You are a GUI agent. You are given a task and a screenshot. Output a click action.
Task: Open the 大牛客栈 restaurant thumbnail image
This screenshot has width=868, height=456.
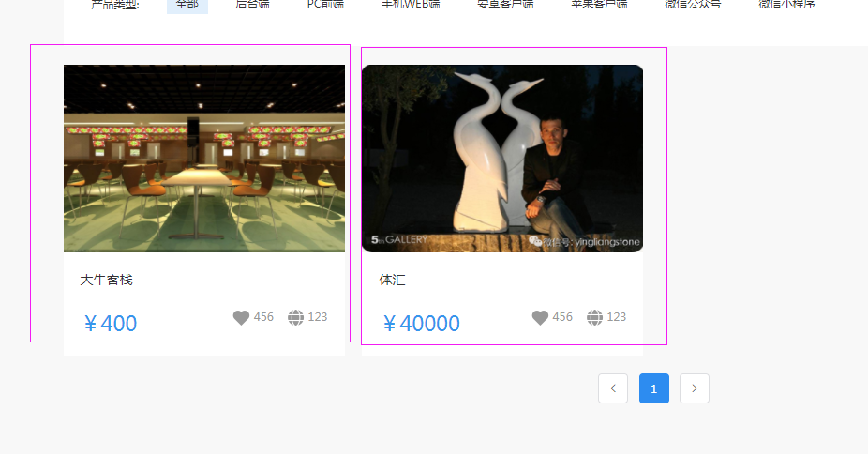(204, 159)
